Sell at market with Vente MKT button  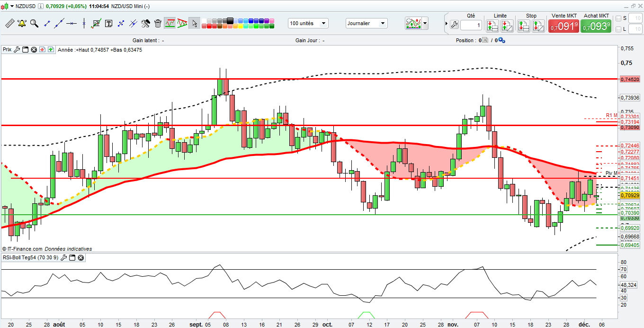(563, 26)
